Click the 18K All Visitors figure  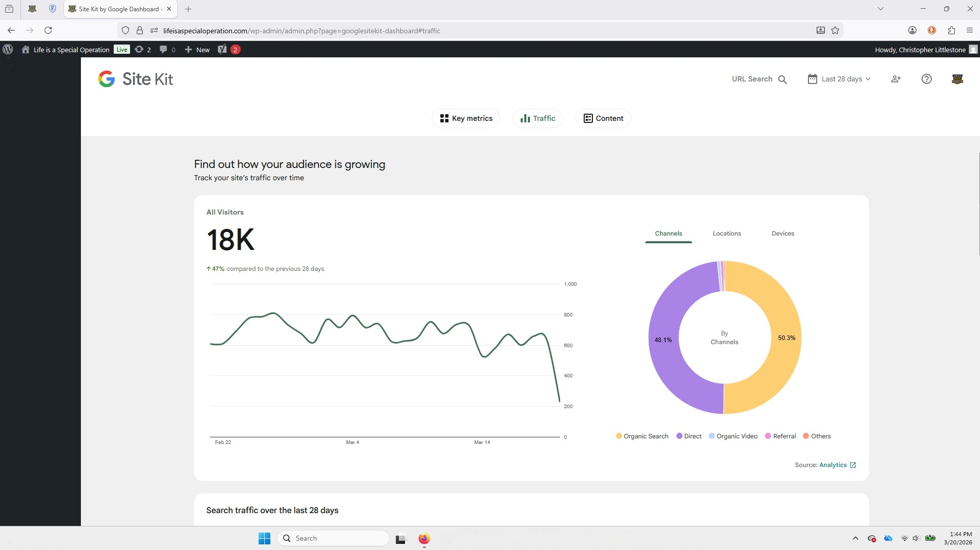click(230, 240)
